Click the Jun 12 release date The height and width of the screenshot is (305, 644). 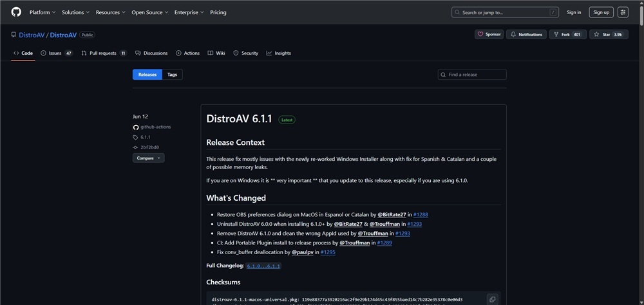pyautogui.click(x=140, y=116)
